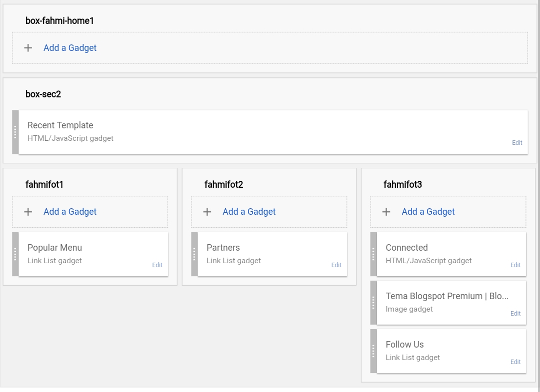540x392 pixels.
Task: Click drag handle of Tema Blogspot image gadget
Action: point(373,303)
